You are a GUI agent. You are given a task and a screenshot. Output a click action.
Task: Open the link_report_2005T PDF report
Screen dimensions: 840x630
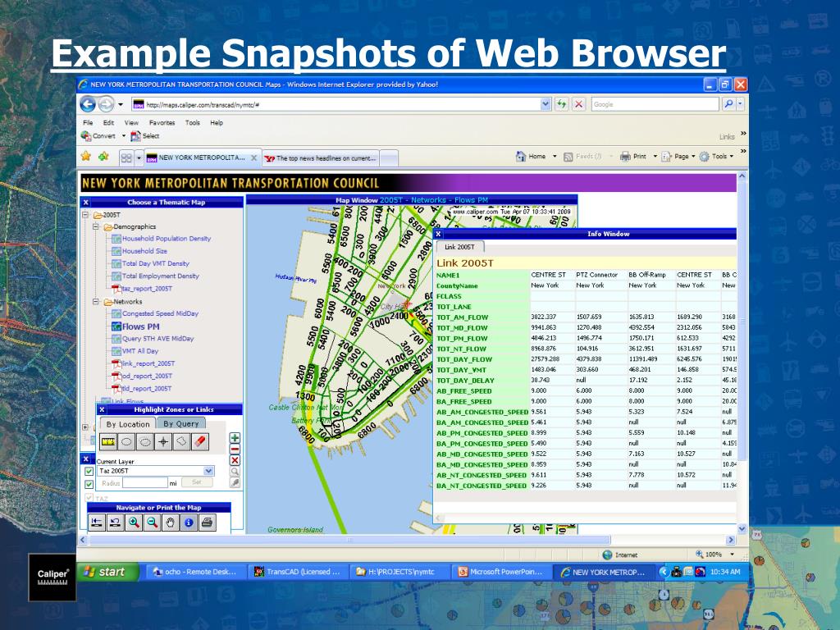pyautogui.click(x=148, y=363)
